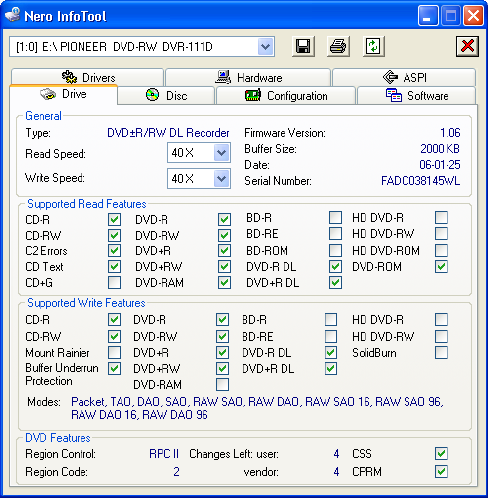Toggle HD DVD-RW checkbox in Write Features
The width and height of the screenshot is (488, 498).
coord(441,336)
